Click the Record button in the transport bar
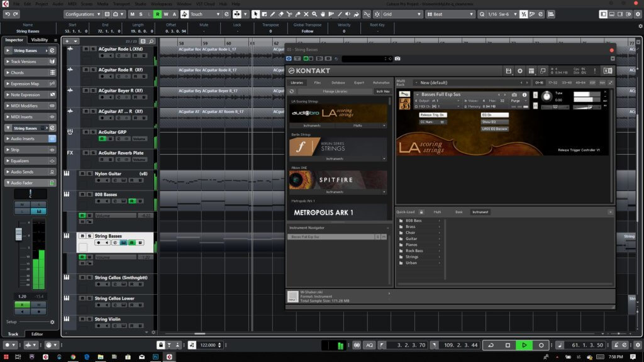 (541, 345)
